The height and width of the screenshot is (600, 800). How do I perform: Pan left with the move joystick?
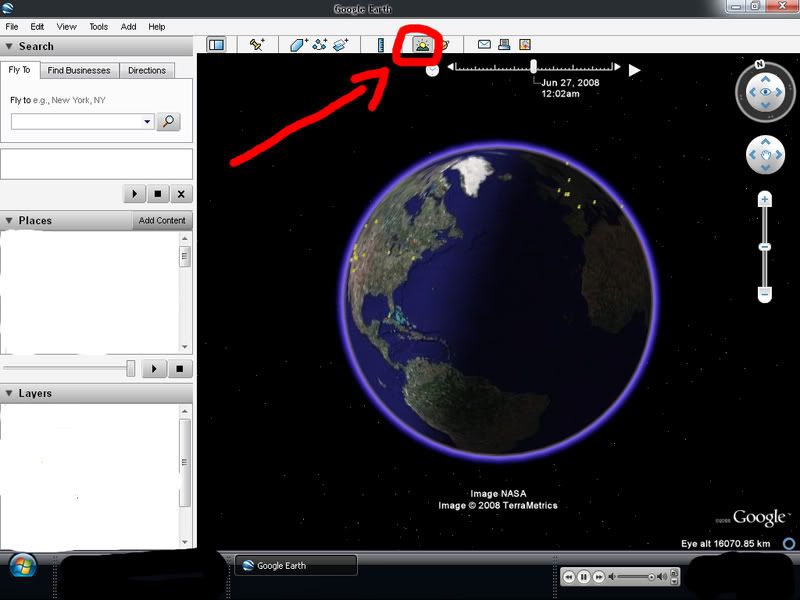point(752,155)
